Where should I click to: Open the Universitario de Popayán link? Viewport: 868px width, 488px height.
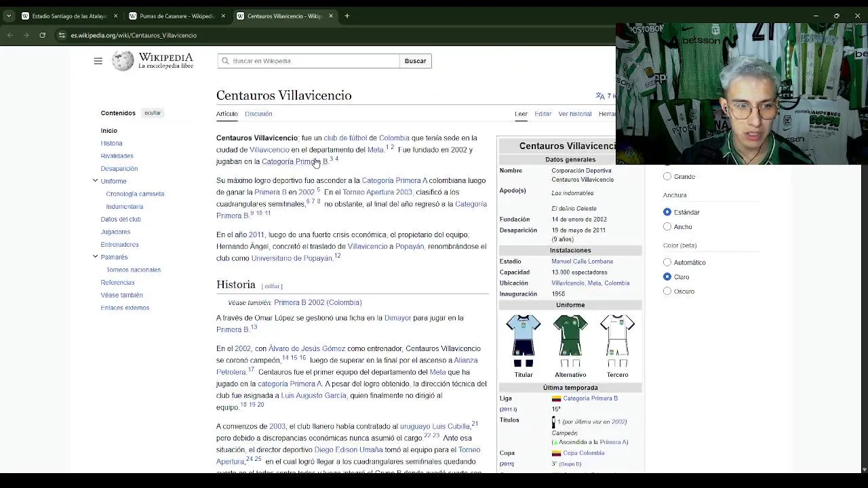point(292,258)
